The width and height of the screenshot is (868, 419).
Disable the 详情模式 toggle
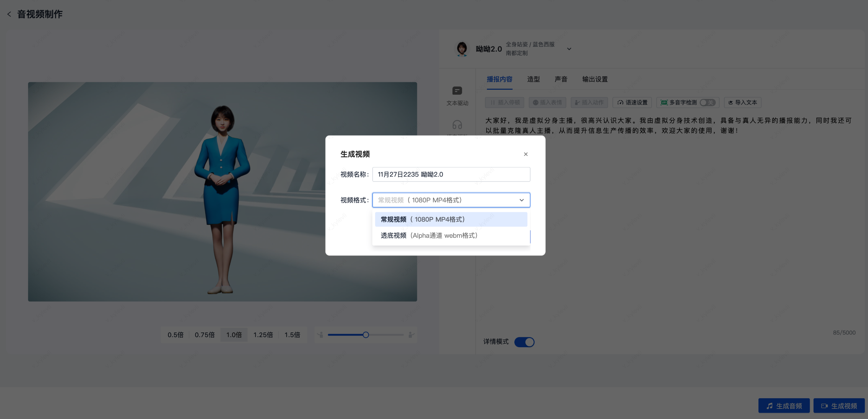pos(524,342)
